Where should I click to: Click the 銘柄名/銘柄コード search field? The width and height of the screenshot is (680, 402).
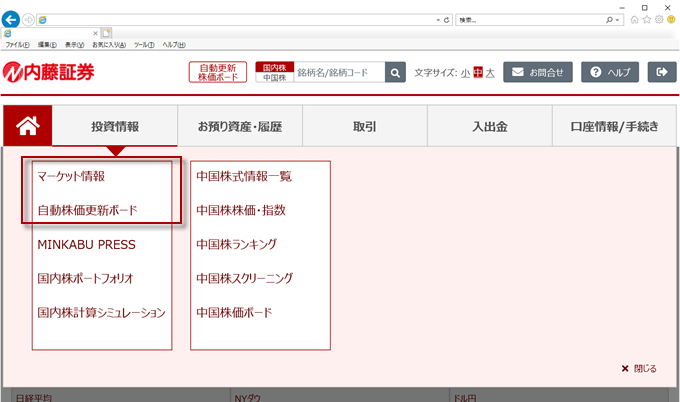[338, 72]
